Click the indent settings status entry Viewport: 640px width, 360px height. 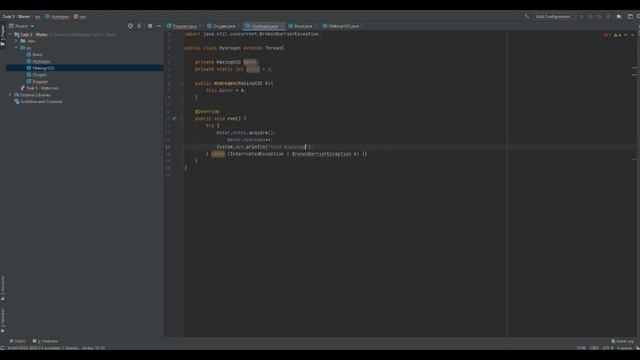click(x=624, y=348)
